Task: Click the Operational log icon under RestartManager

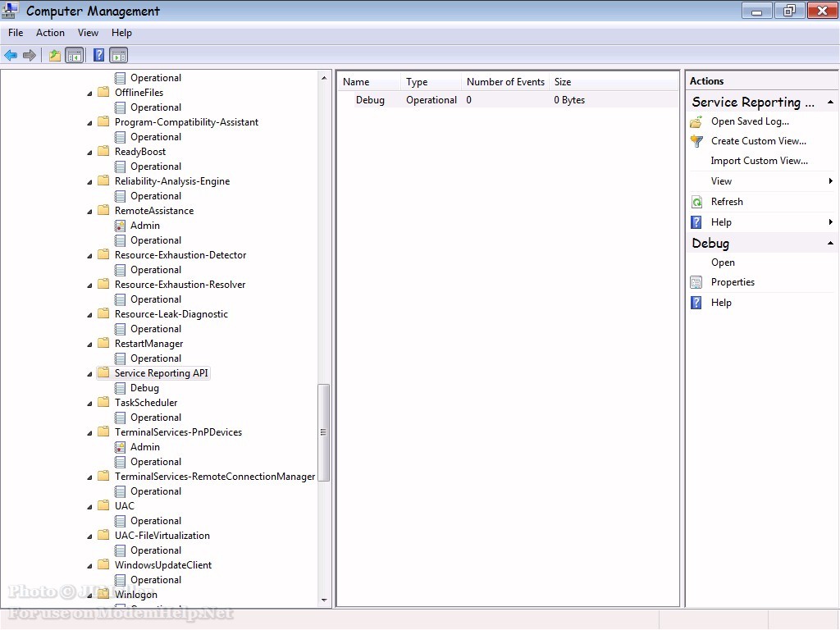Action: 120,358
